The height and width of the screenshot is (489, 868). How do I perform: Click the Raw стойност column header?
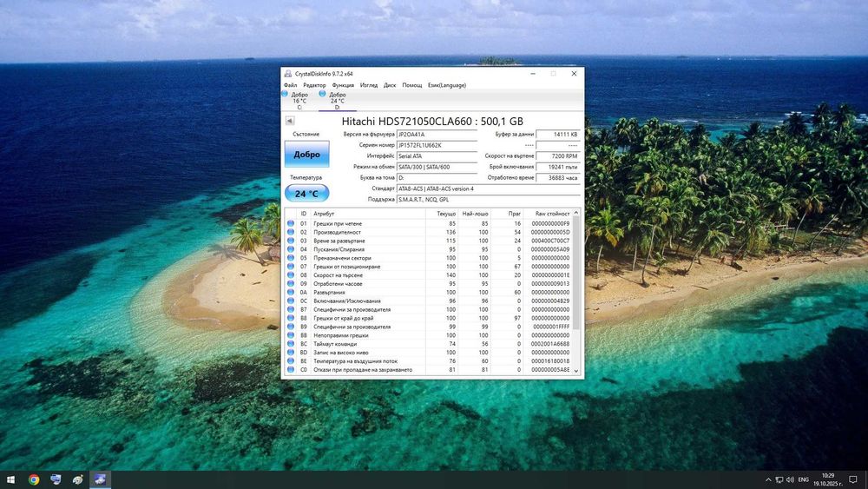pos(551,213)
